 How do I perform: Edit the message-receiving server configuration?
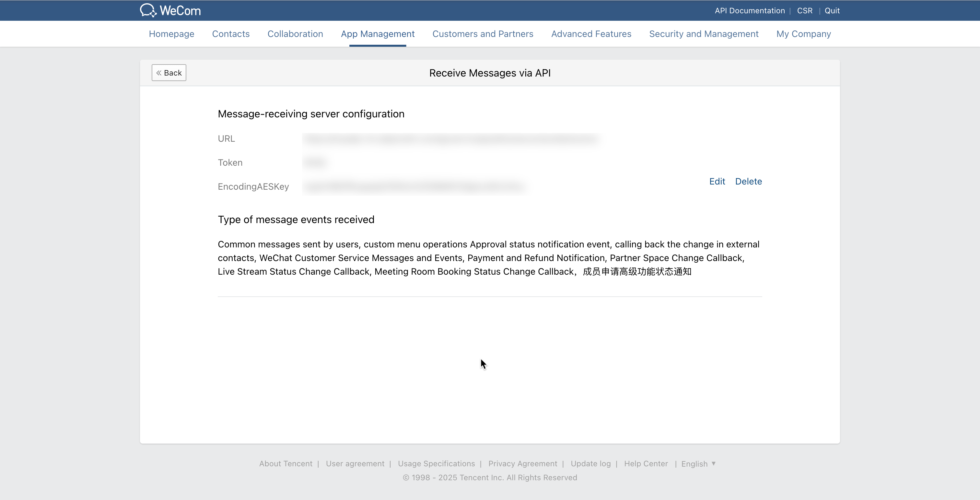tap(717, 182)
